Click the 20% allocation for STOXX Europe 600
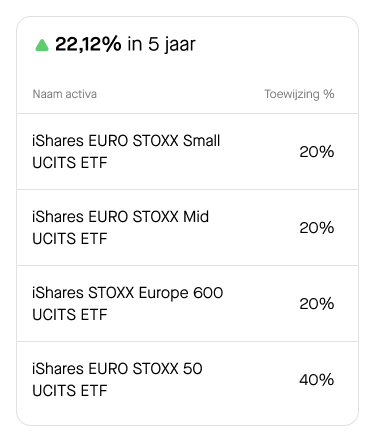Viewport: 375px width, 442px height. coord(317,304)
